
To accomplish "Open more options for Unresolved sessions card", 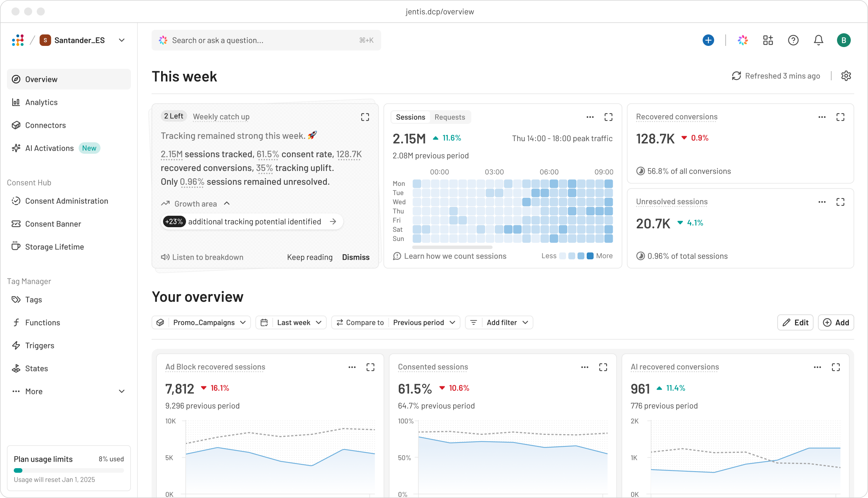I will [822, 202].
